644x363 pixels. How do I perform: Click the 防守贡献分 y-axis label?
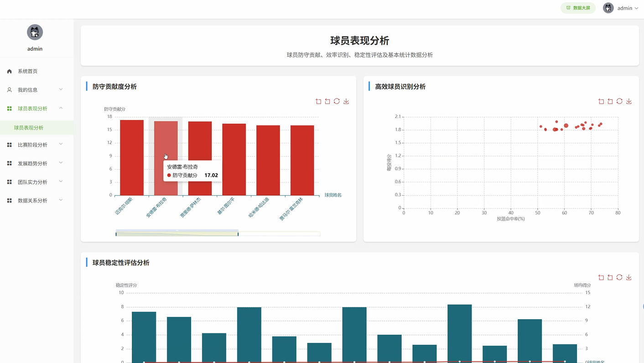tap(114, 109)
